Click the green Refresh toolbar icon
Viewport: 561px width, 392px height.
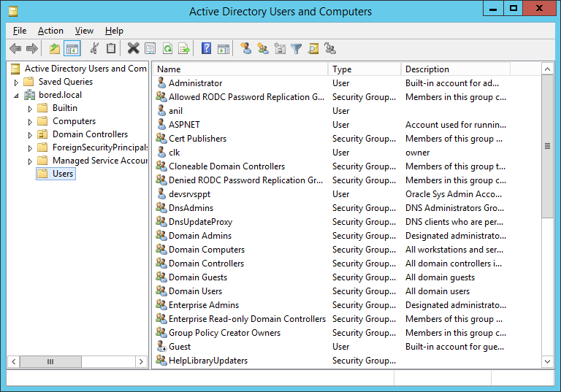tap(167, 48)
